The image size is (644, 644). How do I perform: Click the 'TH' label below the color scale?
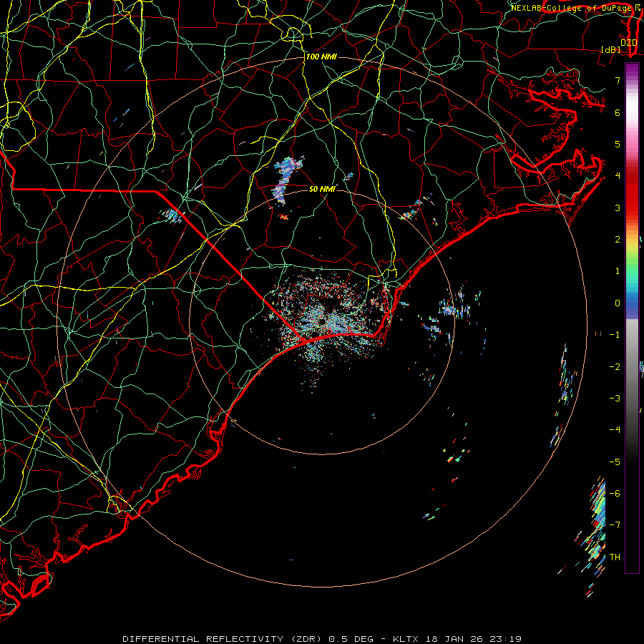[615, 557]
